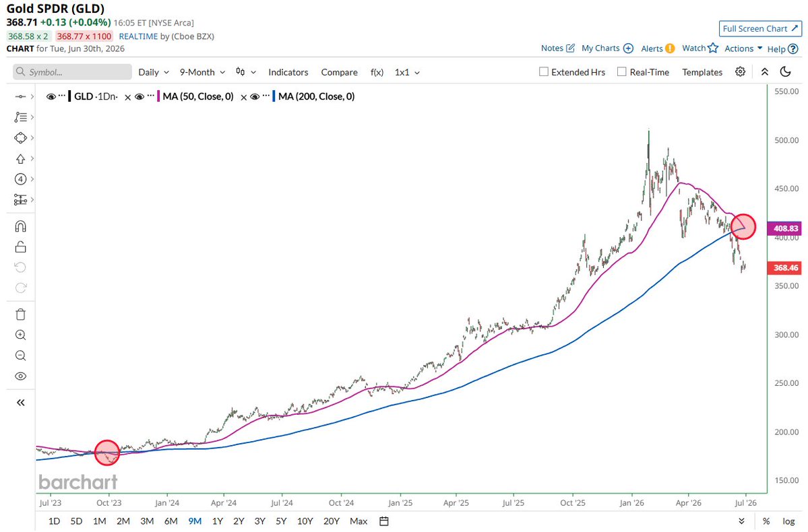Switch to dark mode moon icon
The height and width of the screenshot is (532, 808).
pos(785,71)
